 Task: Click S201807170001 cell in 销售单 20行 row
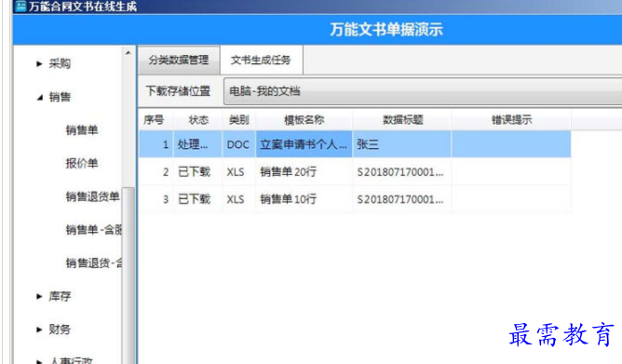402,172
